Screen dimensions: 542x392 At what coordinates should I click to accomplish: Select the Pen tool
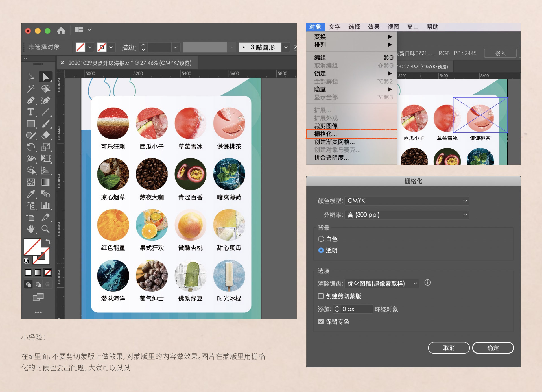point(31,101)
